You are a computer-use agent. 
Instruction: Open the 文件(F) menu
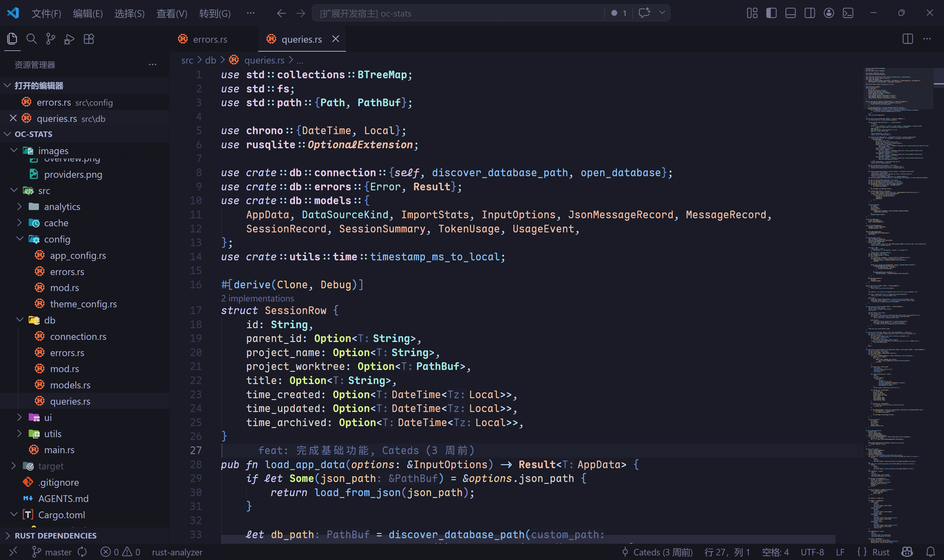click(x=46, y=14)
